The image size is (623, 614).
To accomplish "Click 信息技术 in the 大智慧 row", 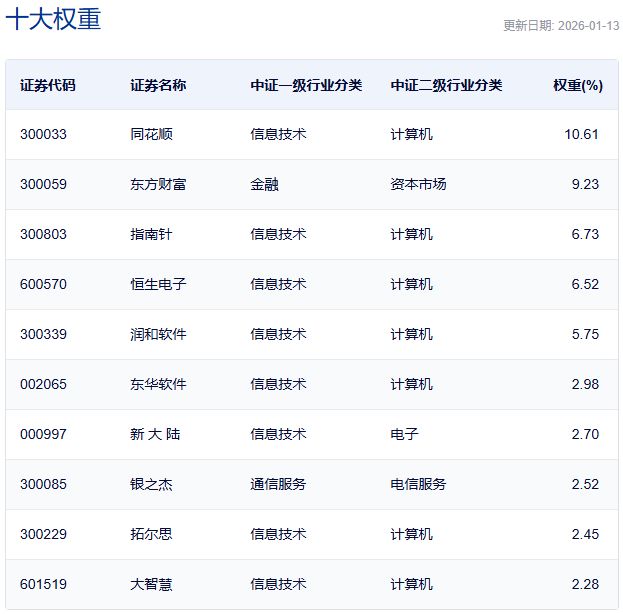I will point(278,585).
